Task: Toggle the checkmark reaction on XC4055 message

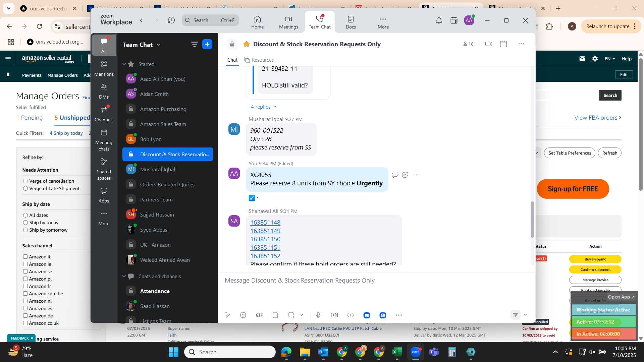Action: point(254,198)
